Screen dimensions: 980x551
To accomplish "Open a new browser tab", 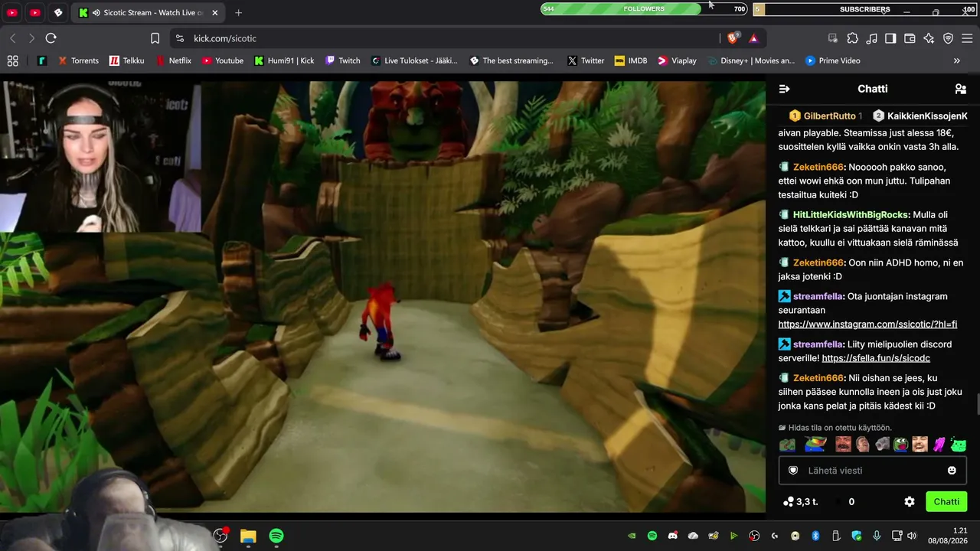I will point(239,13).
